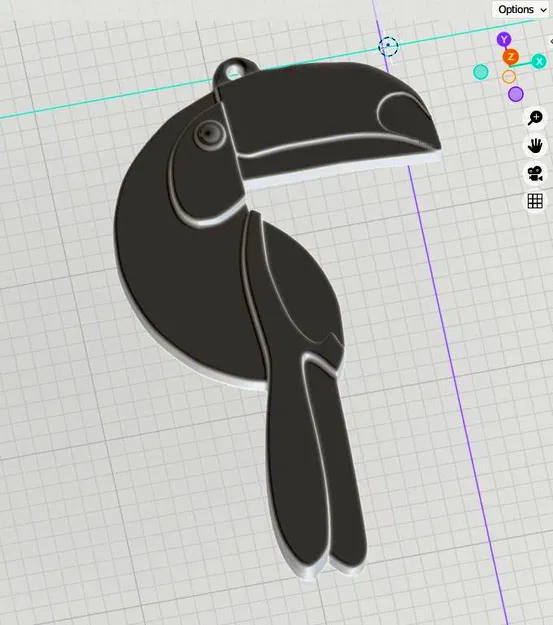Toggle the camera view button
This screenshot has height=625, width=553.
[x=535, y=173]
